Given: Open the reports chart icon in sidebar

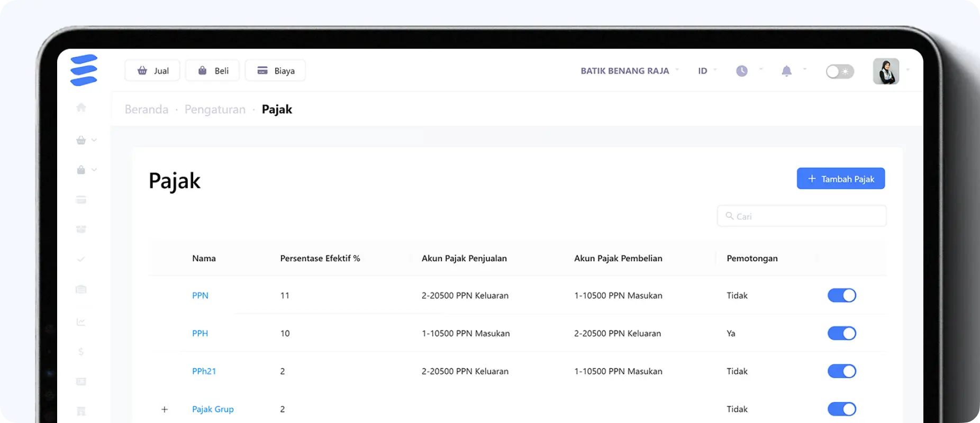Looking at the screenshot, I should (x=81, y=322).
